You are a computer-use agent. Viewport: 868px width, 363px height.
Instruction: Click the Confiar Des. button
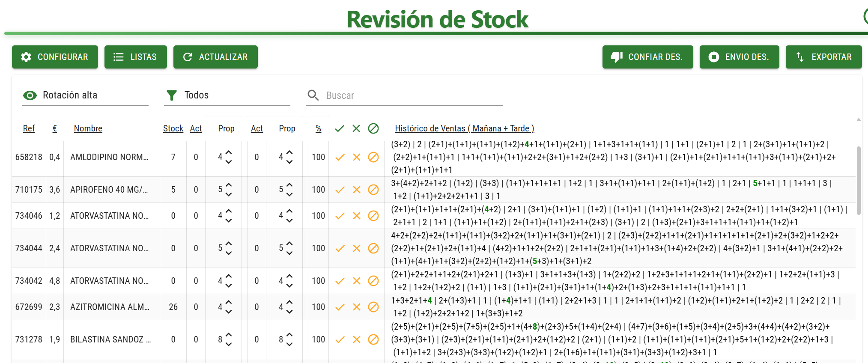pos(647,57)
